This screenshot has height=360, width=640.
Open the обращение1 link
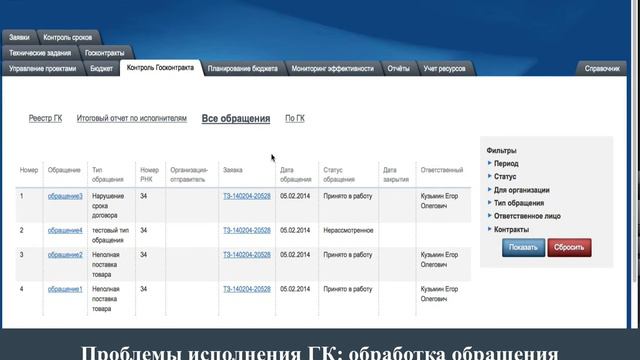65,289
